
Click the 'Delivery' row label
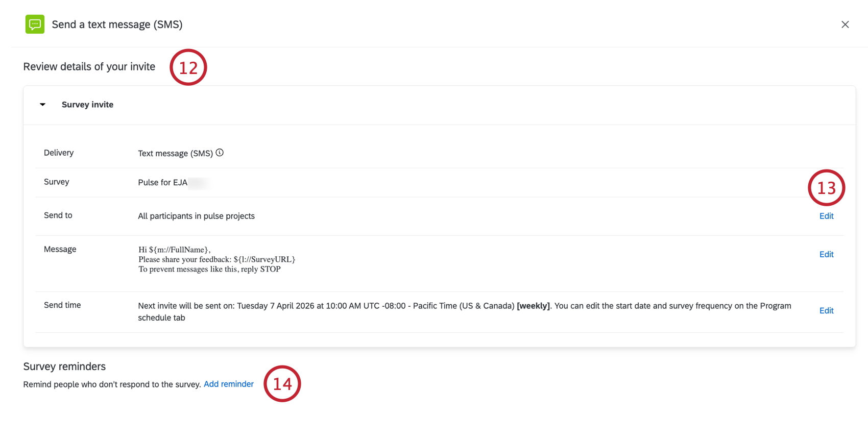click(x=59, y=153)
